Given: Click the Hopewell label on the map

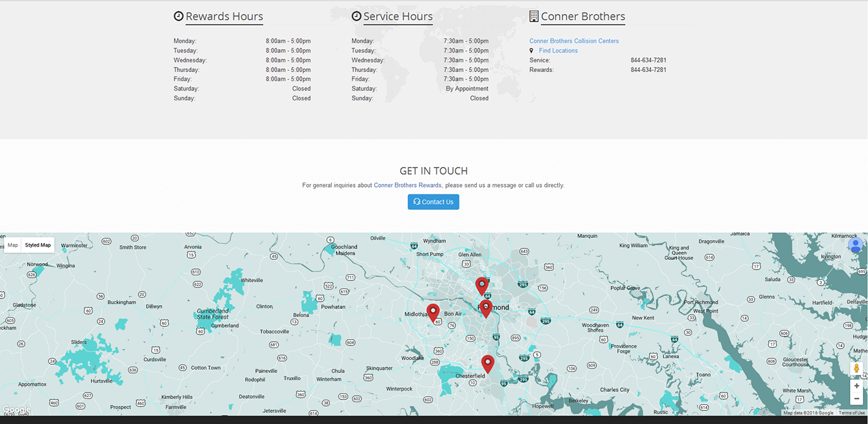Looking at the screenshot, I should pyautogui.click(x=543, y=406).
